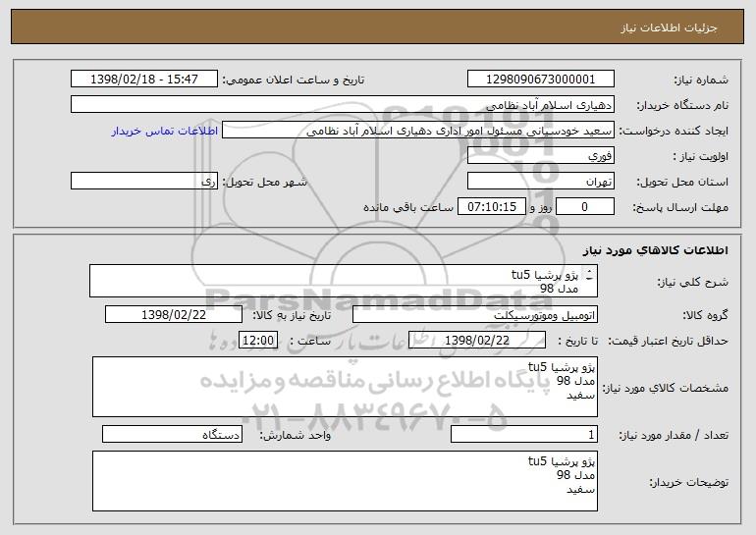Click the remaining time field 07:10:15

pos(491,207)
